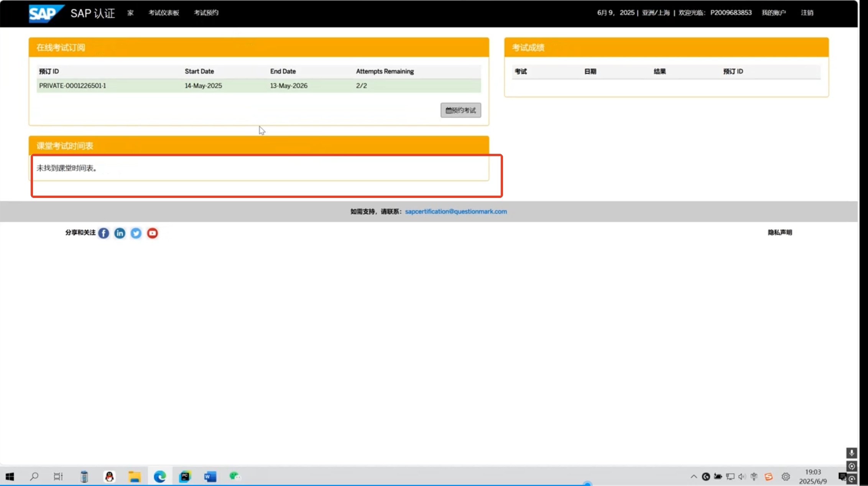
Task: Click the Sogou input tray icon
Action: pyautogui.click(x=768, y=476)
